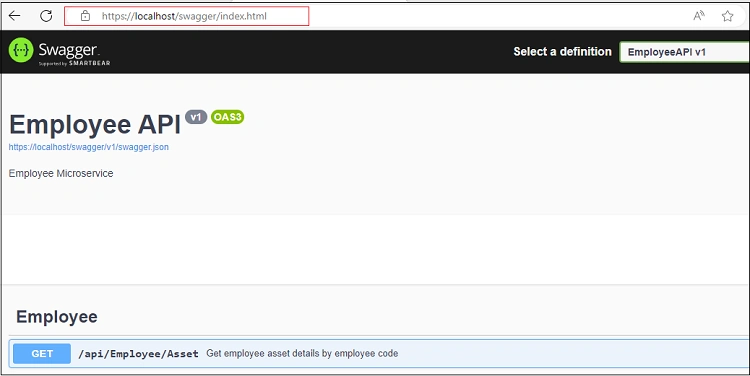Click the 'Employee Microservice' description text

(61, 173)
